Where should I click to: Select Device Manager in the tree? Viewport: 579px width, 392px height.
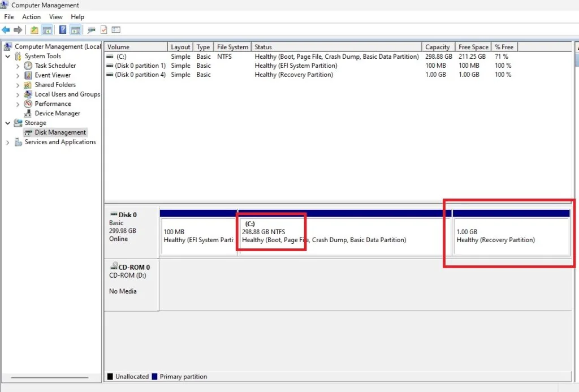click(x=57, y=114)
